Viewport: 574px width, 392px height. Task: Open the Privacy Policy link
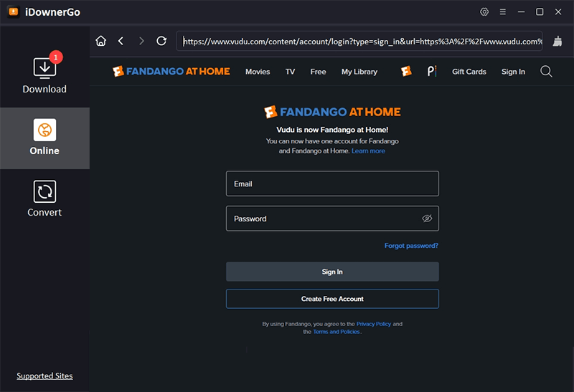(x=374, y=324)
